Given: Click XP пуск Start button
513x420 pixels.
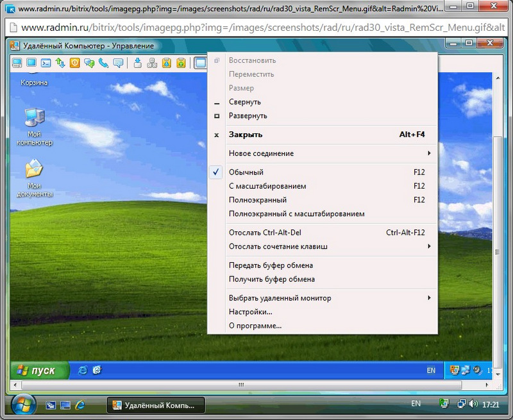Looking at the screenshot, I should 40,370.
